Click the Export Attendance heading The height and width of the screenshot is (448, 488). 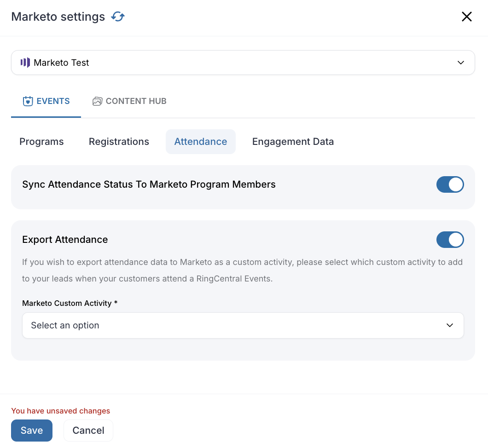(x=65, y=239)
